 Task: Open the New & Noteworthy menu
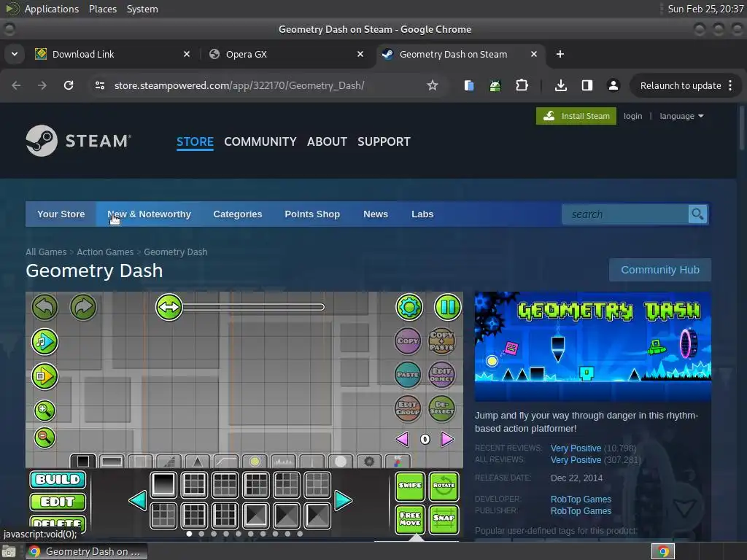tap(149, 214)
